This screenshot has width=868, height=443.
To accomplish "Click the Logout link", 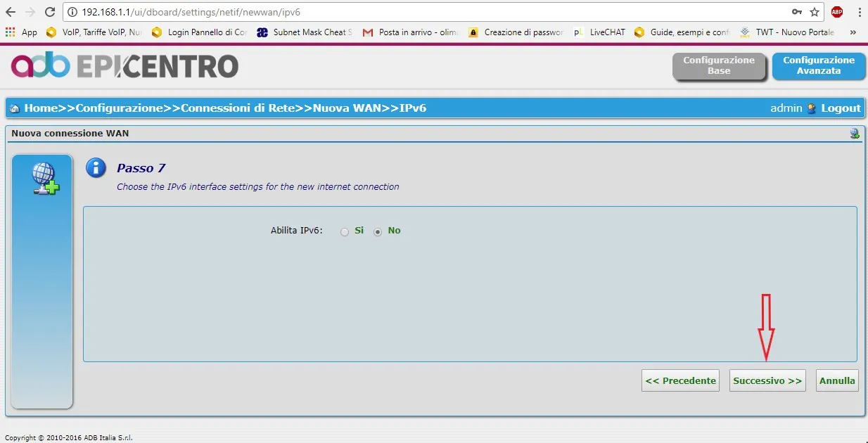I will click(x=841, y=108).
